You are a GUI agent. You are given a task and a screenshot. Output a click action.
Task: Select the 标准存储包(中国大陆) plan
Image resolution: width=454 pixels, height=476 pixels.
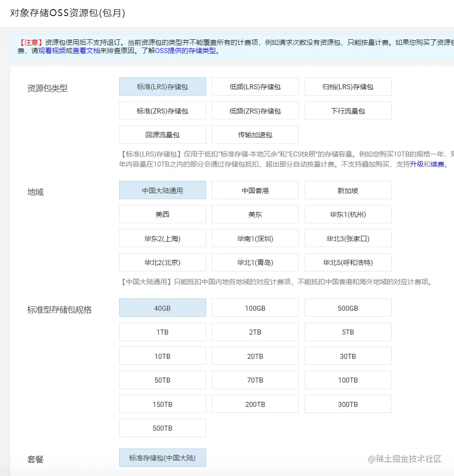pyautogui.click(x=162, y=458)
